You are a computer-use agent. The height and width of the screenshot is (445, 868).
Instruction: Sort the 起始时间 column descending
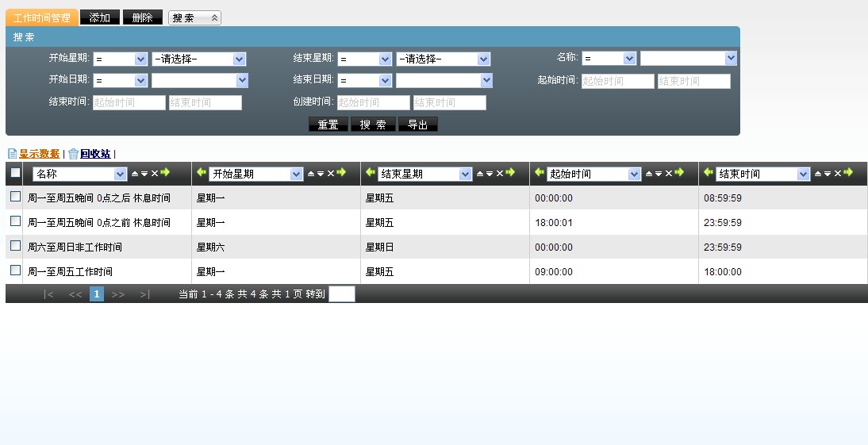tap(659, 174)
